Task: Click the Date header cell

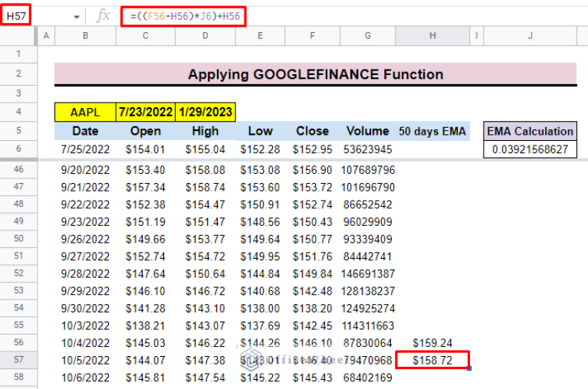Action: pos(85,131)
